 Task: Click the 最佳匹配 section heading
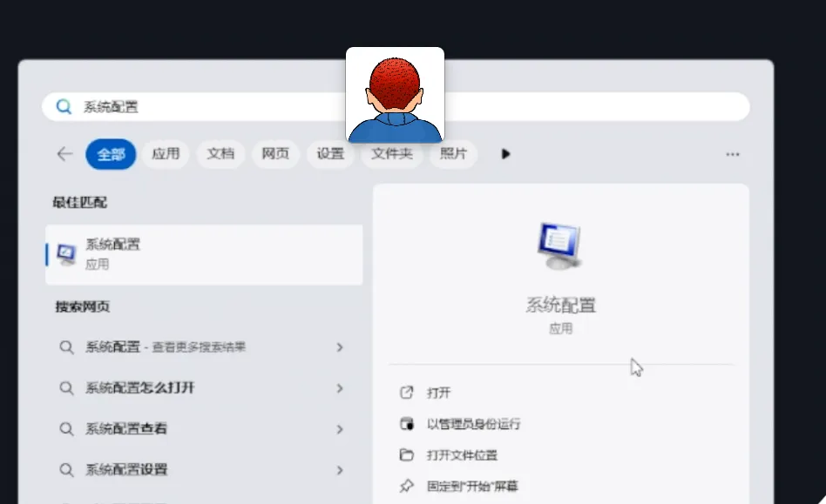[x=80, y=203]
